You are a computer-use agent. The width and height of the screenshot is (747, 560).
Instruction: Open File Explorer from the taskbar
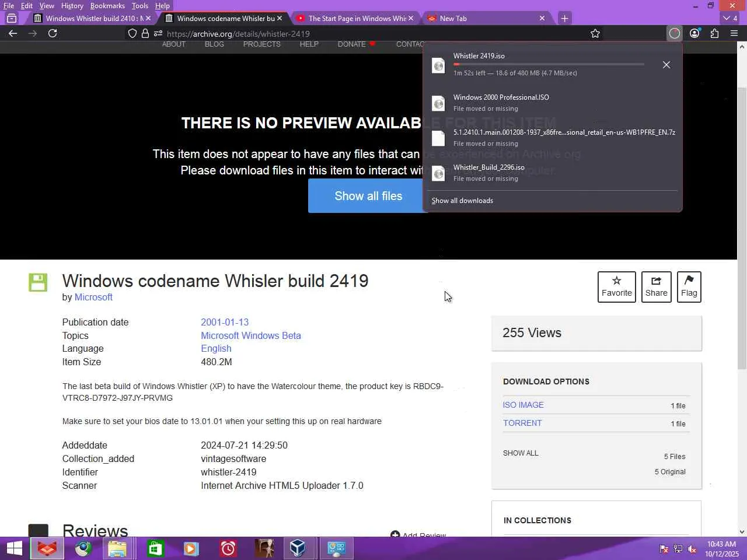pyautogui.click(x=117, y=548)
